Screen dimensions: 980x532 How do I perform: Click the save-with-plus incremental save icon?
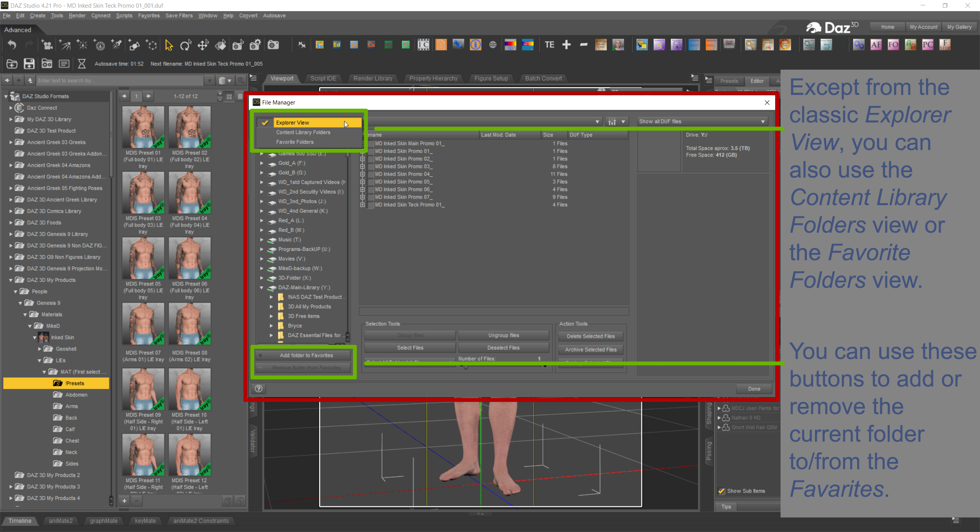29,64
